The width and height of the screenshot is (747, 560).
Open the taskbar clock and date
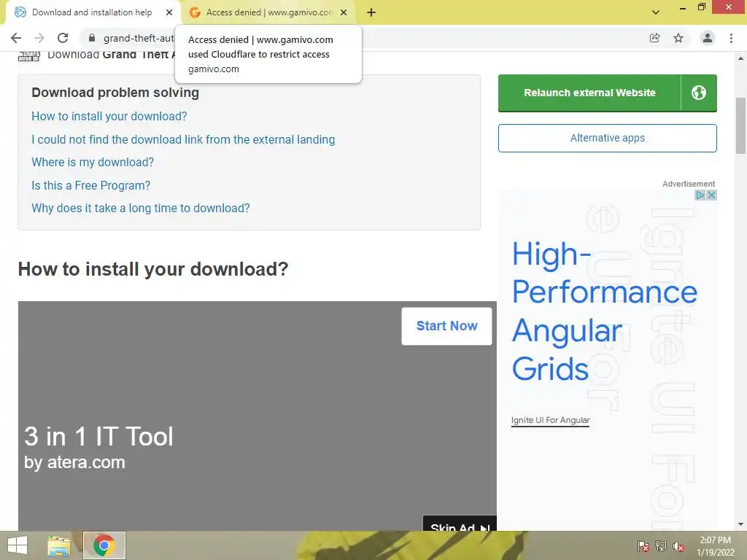tap(715, 546)
